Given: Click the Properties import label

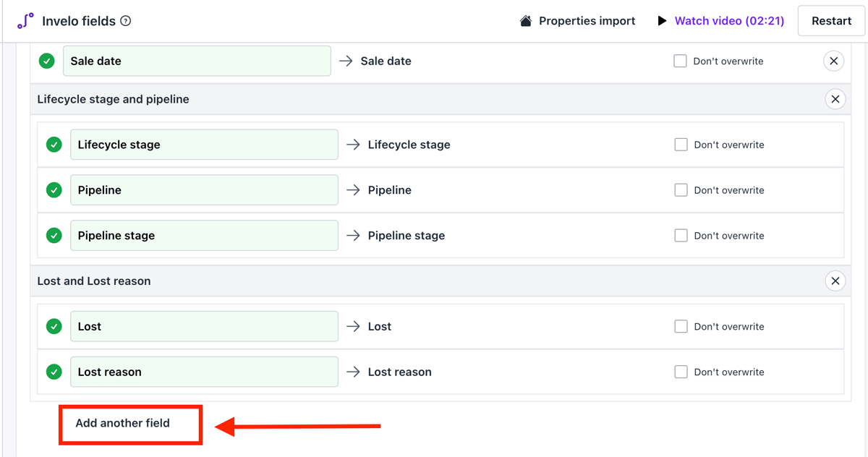Looking at the screenshot, I should click(587, 21).
